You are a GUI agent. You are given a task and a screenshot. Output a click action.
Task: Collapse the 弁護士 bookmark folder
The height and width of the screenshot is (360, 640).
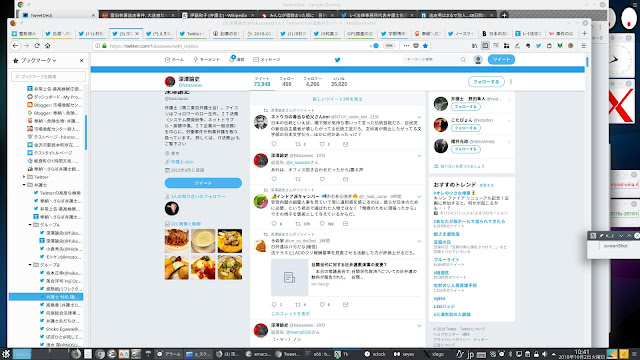(x=24, y=185)
